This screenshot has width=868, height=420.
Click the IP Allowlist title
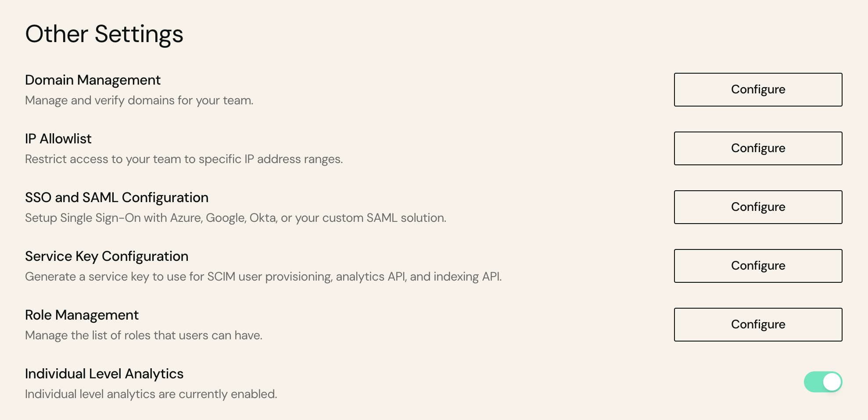click(58, 139)
